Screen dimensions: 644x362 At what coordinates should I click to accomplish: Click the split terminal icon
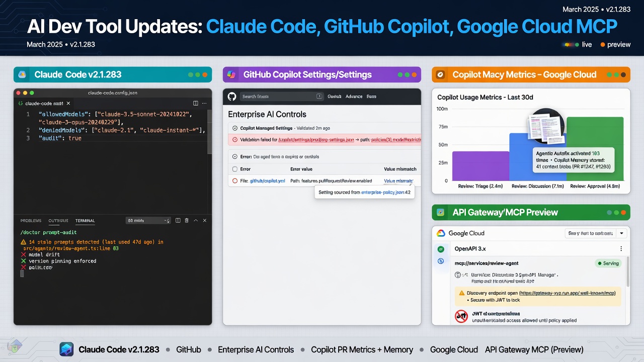[178, 220]
